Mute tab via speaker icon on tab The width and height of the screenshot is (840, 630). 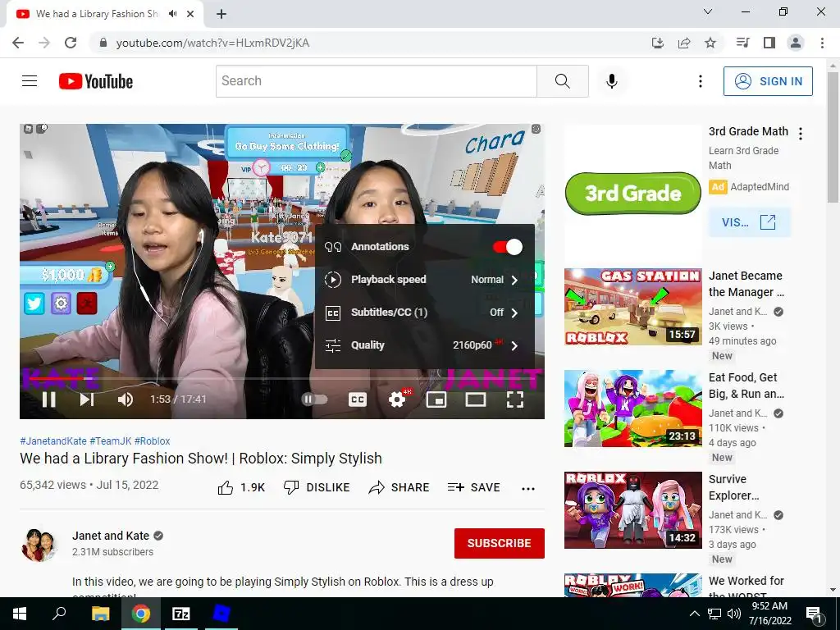(x=172, y=14)
